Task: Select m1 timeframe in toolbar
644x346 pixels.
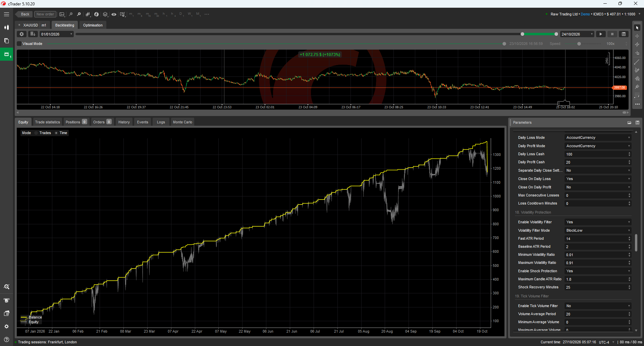Action: click(x=131, y=14)
